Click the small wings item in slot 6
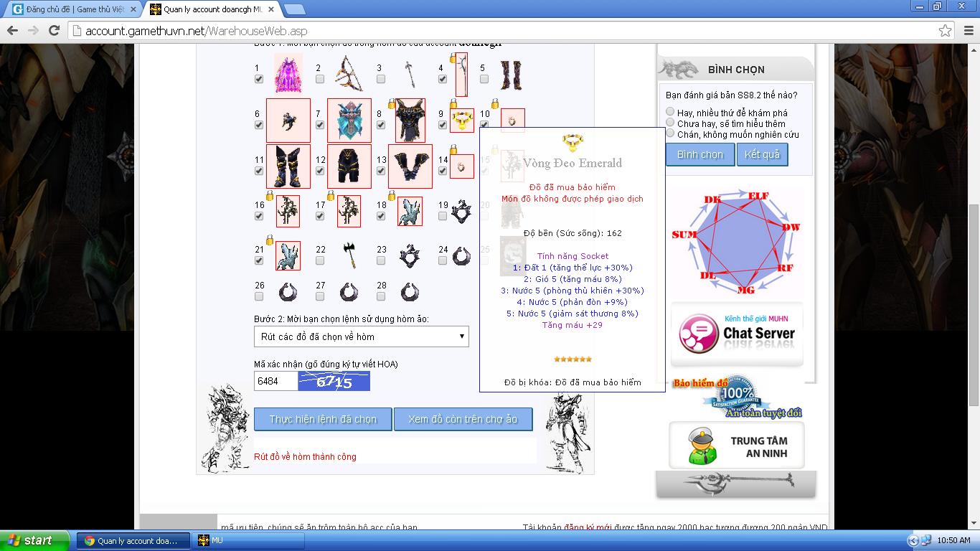 (x=288, y=121)
